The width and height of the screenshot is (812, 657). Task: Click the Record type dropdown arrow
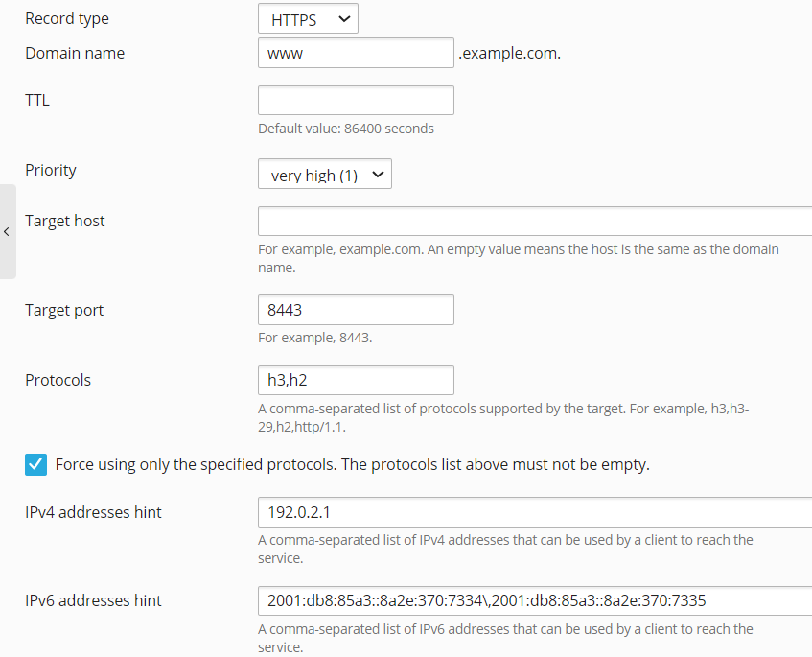click(x=346, y=17)
